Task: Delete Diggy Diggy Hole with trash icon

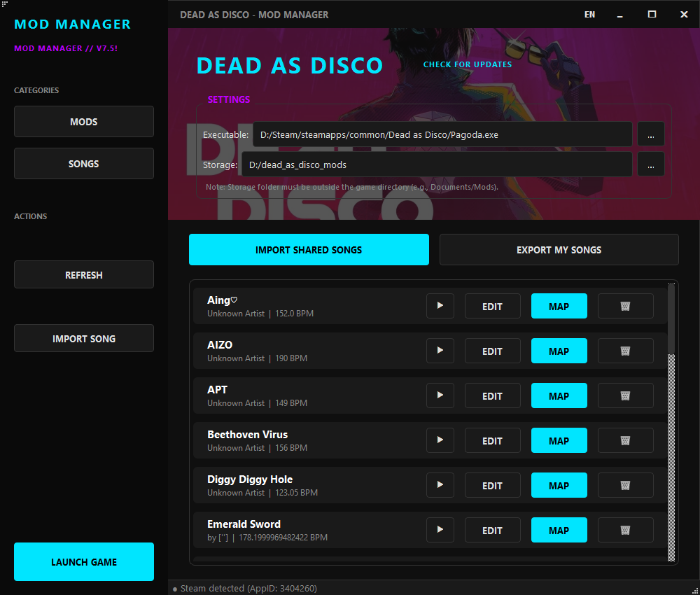Action: [625, 484]
